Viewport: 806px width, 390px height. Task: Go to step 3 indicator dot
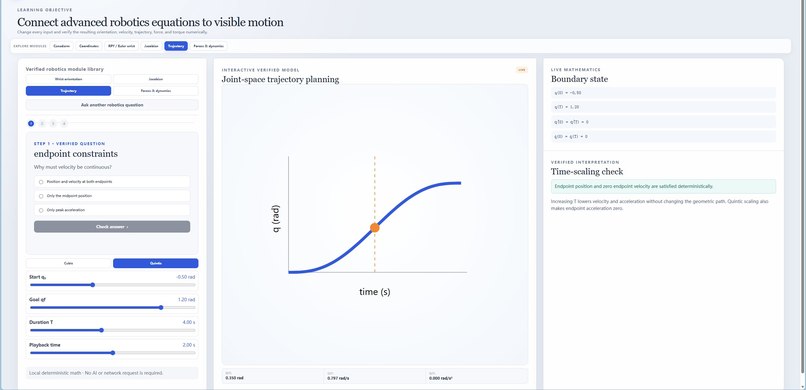point(53,123)
